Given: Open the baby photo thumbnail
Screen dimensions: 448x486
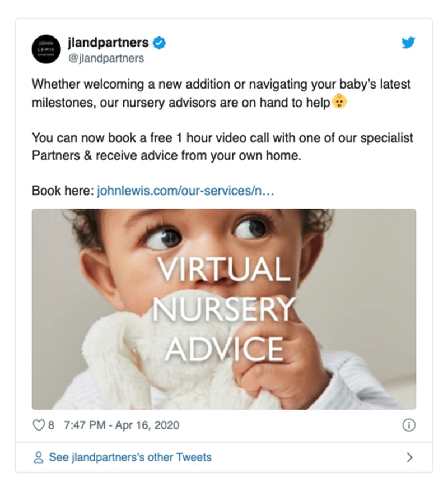Looking at the screenshot, I should (224, 309).
